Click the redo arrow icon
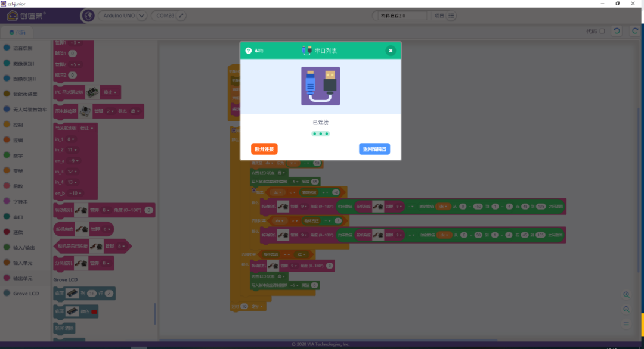The height and width of the screenshot is (349, 644). pyautogui.click(x=634, y=31)
